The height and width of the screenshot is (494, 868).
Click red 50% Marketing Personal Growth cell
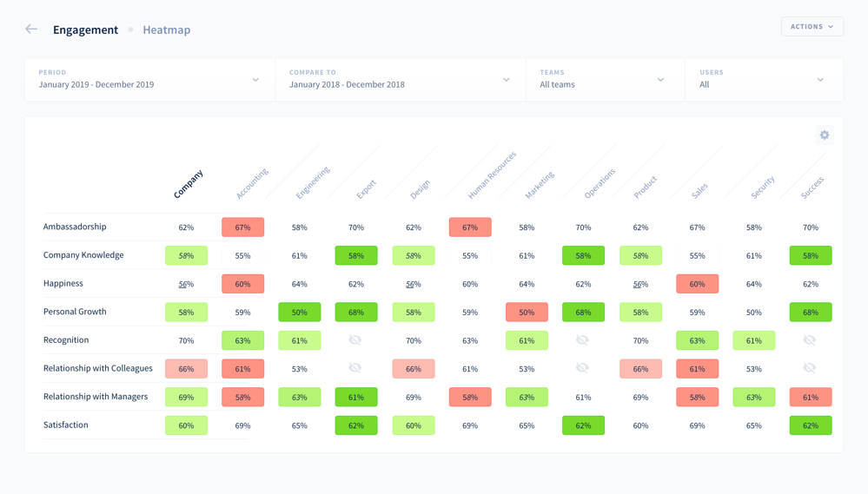[527, 312]
